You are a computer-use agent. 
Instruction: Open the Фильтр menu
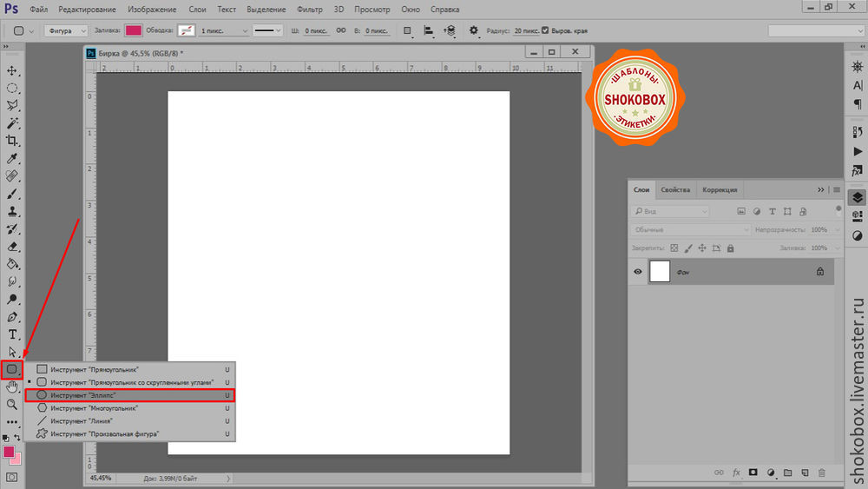(x=309, y=9)
